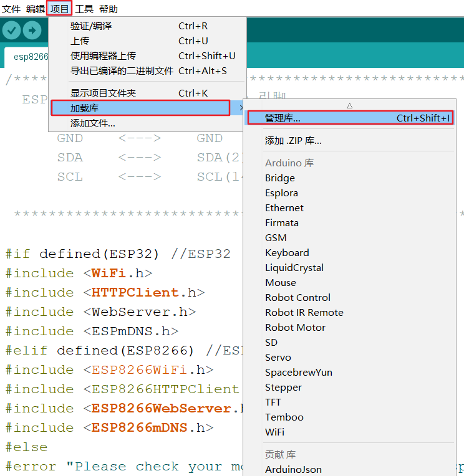Include the TFT library
Screen dimensions: 464x476
point(349,402)
